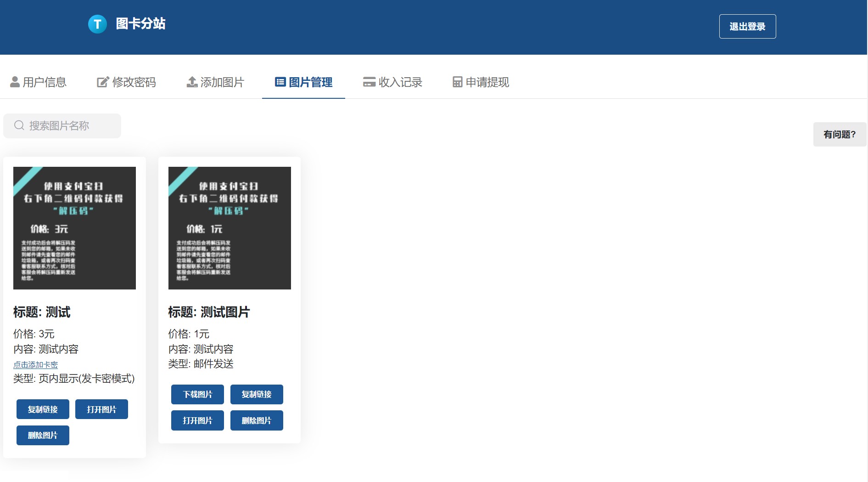This screenshot has height=482, width=868.
Task: Open the 3元 测试 image thumbnail
Action: tap(74, 228)
